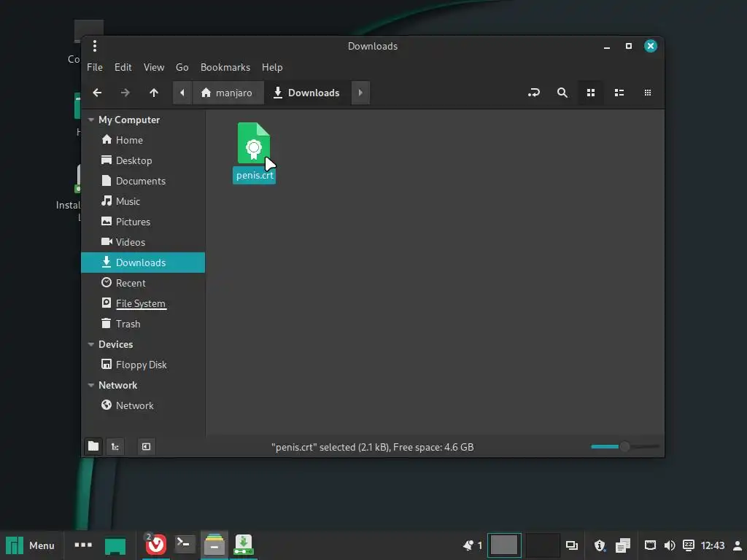Image resolution: width=747 pixels, height=560 pixels.
Task: Open the network connection tray icon
Action: tap(650, 545)
